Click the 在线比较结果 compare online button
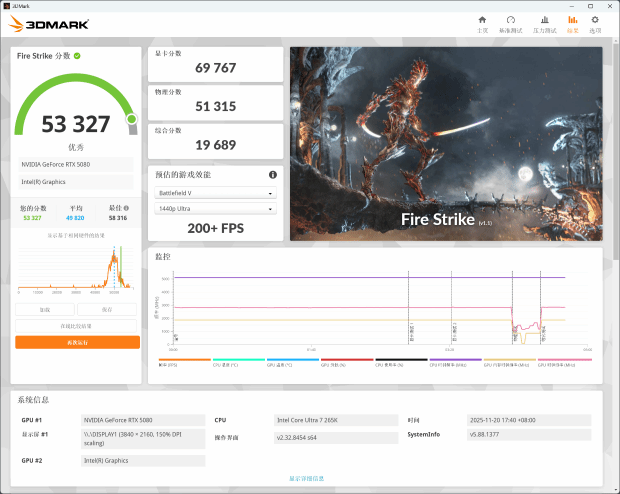 point(76,326)
